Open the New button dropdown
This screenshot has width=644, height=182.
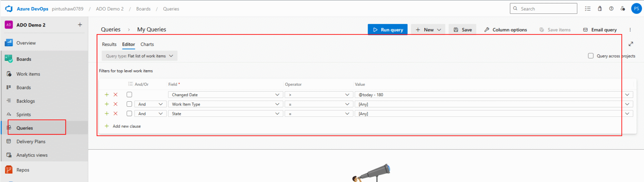(428, 30)
